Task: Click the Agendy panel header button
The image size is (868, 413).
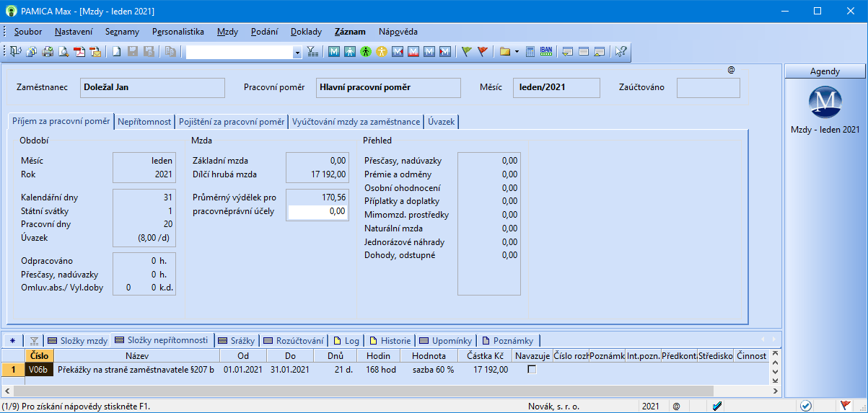Action: 825,71
